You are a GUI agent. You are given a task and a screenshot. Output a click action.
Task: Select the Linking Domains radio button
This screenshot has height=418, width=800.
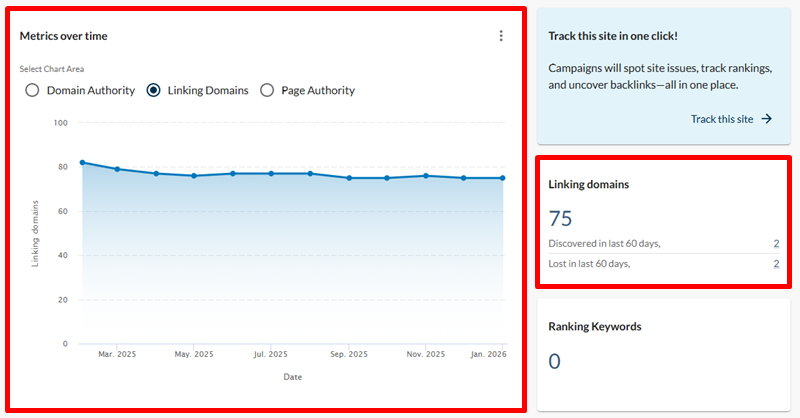[x=153, y=90]
